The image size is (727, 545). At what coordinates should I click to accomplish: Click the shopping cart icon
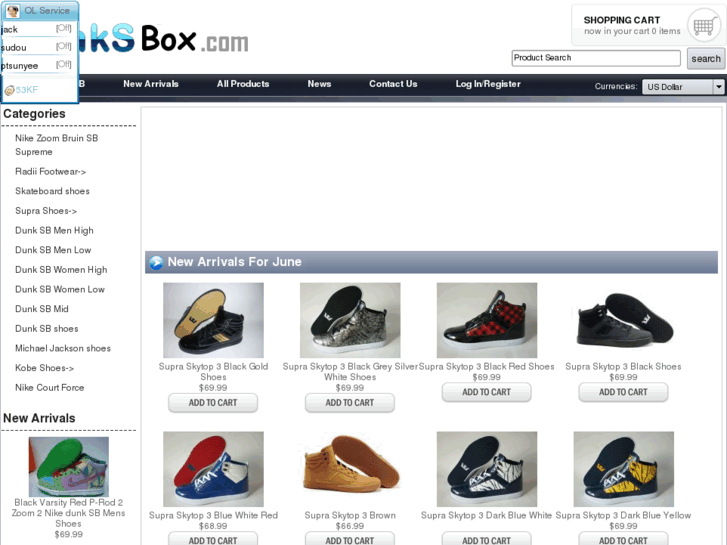pyautogui.click(x=703, y=26)
